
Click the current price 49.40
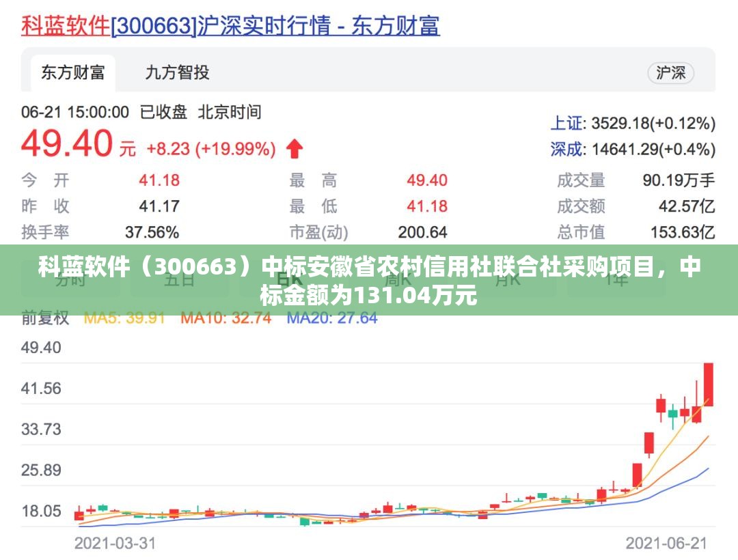point(67,143)
